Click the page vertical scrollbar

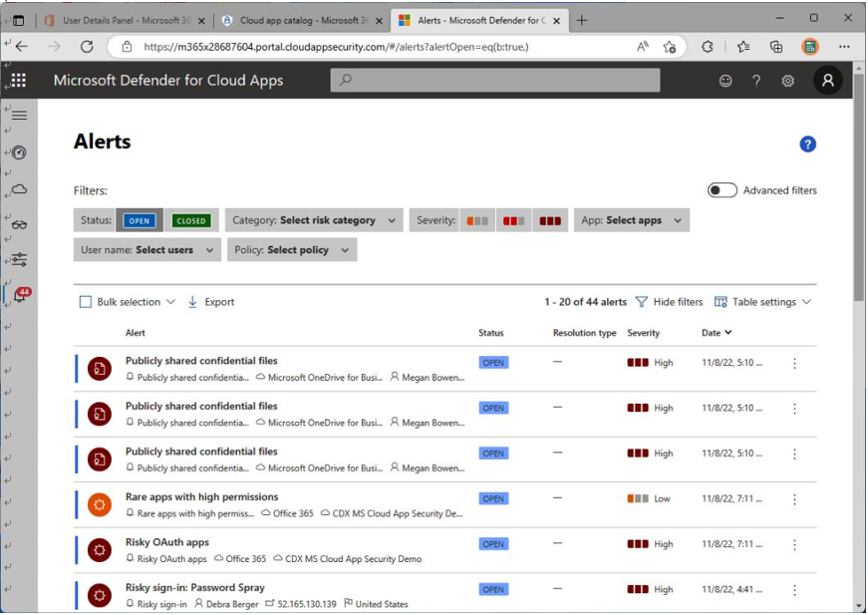(859, 188)
